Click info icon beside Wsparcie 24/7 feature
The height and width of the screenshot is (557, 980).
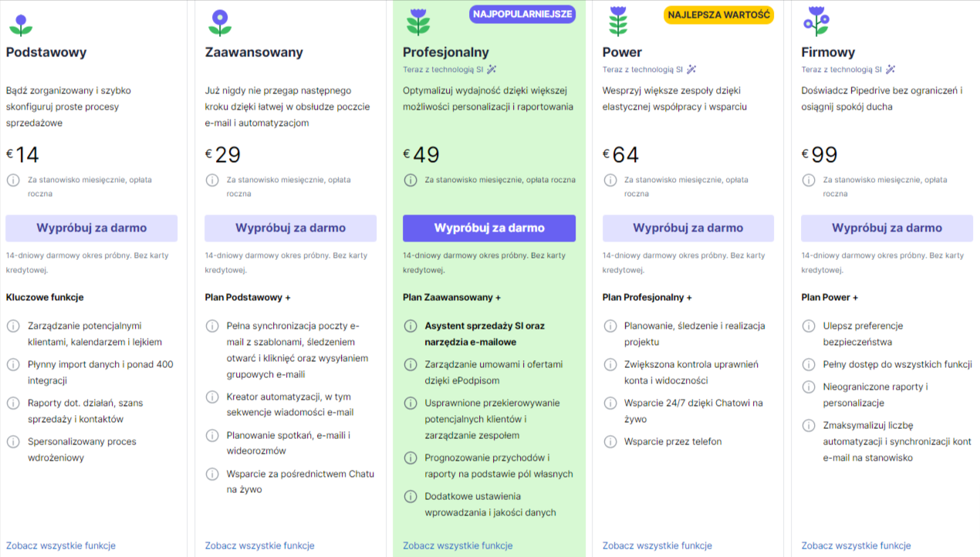[610, 403]
